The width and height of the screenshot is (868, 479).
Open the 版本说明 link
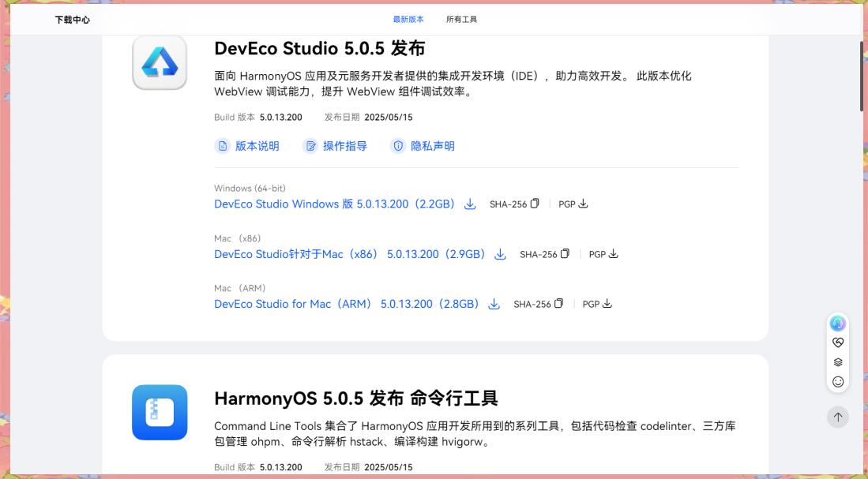[x=257, y=146]
